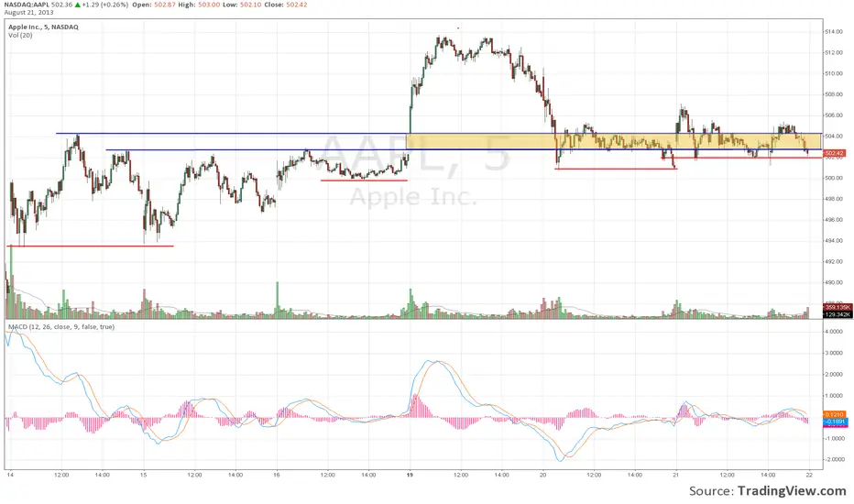Click the 512.00 price axis label
854x504 pixels.
(x=834, y=53)
